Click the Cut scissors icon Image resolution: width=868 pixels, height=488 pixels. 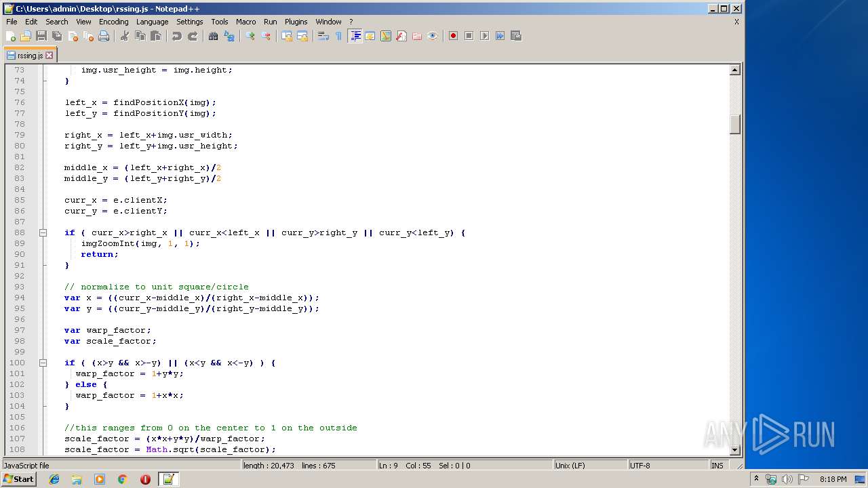click(125, 36)
